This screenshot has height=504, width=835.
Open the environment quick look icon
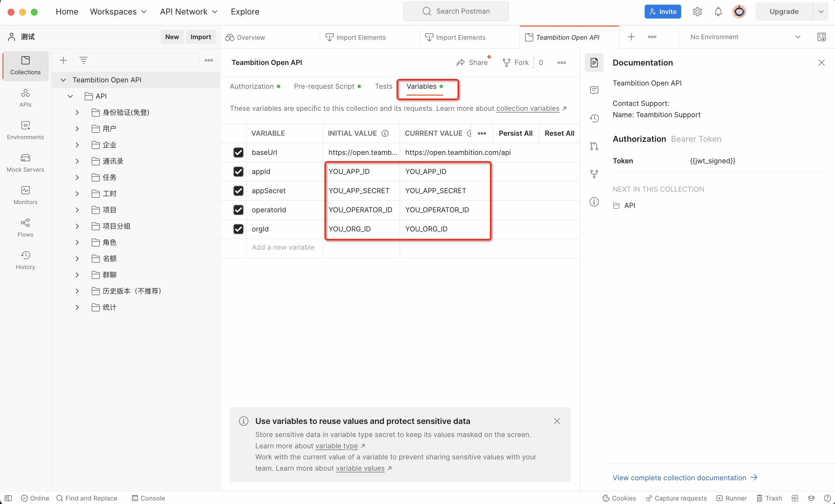point(821,37)
